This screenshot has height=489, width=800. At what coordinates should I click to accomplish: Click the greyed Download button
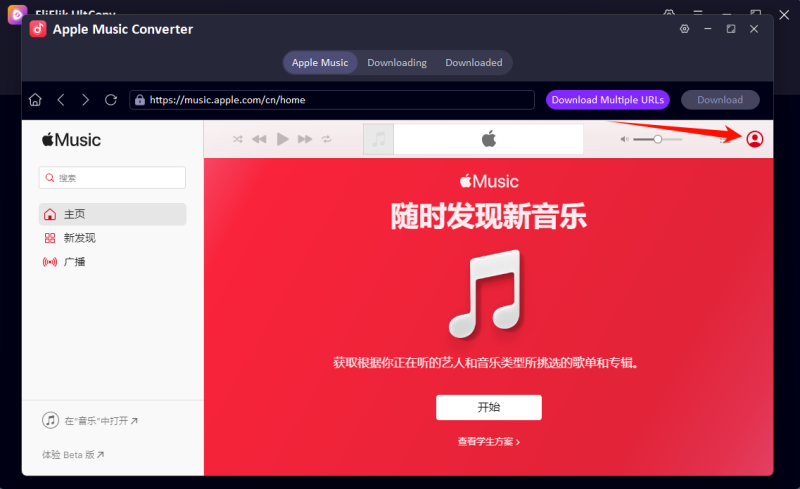point(720,100)
